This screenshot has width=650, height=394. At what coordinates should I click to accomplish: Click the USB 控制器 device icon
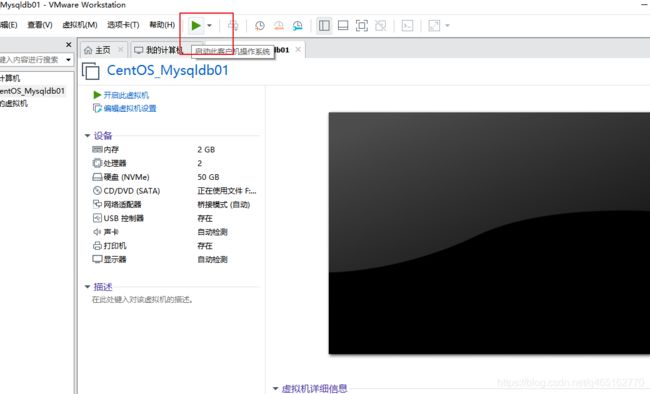[97, 218]
